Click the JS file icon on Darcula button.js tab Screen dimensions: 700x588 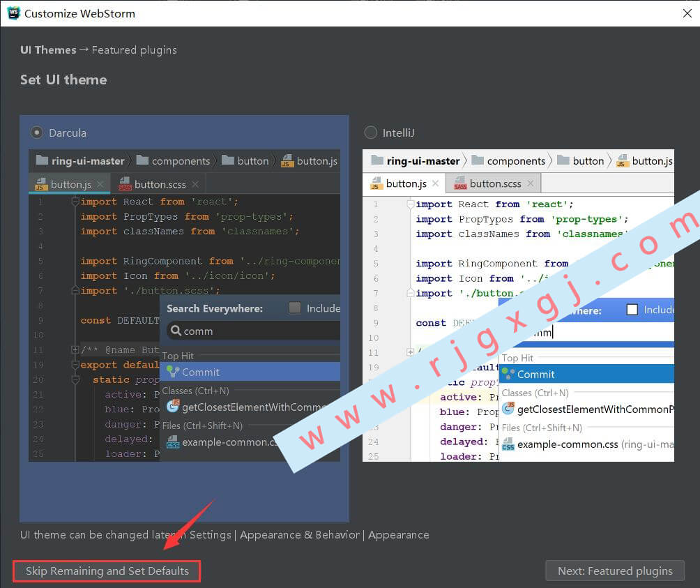point(41,184)
